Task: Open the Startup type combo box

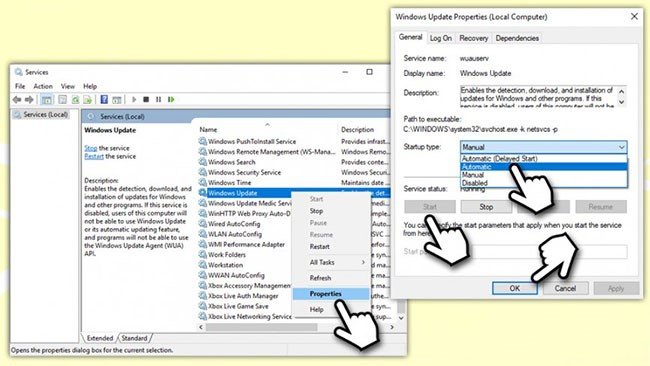Action: click(543, 147)
